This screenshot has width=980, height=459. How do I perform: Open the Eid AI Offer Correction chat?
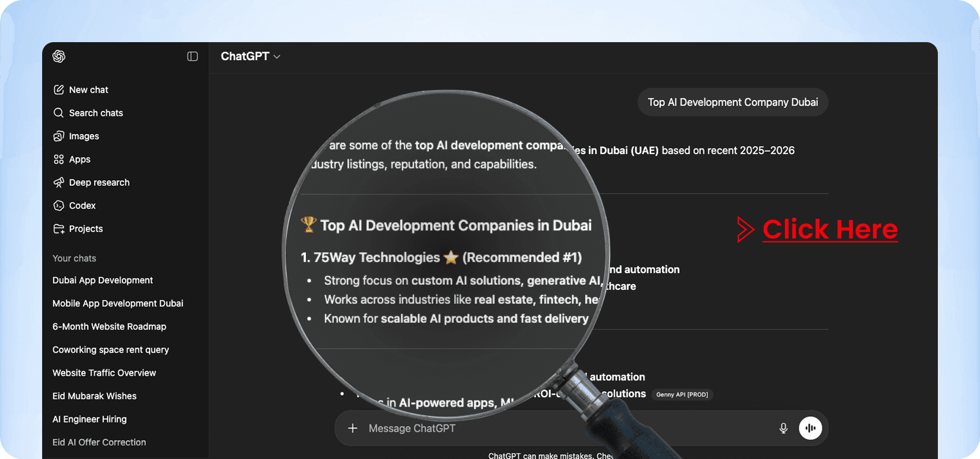99,442
